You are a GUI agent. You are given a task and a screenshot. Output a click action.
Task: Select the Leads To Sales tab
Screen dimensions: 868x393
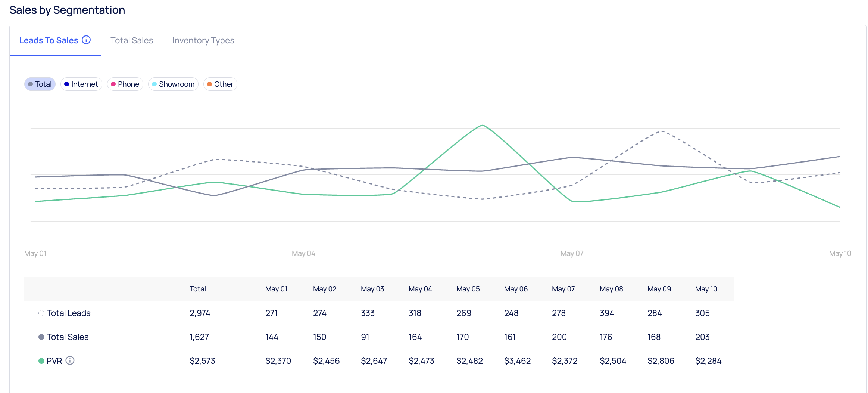[49, 40]
